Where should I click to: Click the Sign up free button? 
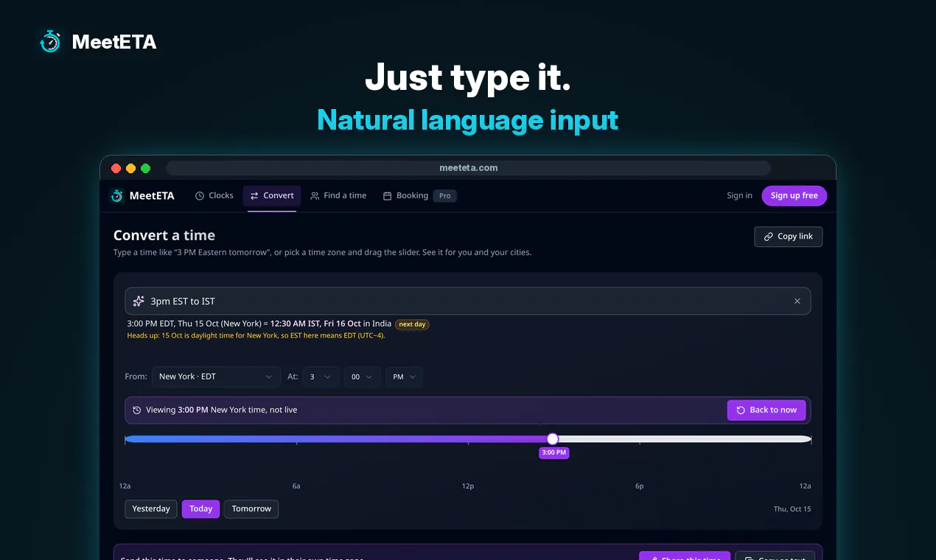point(794,196)
